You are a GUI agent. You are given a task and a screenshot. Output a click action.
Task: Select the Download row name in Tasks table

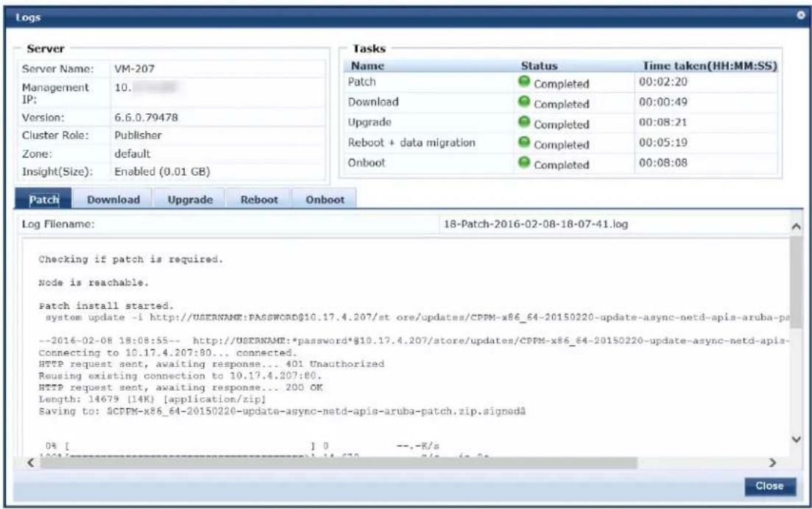(x=373, y=102)
